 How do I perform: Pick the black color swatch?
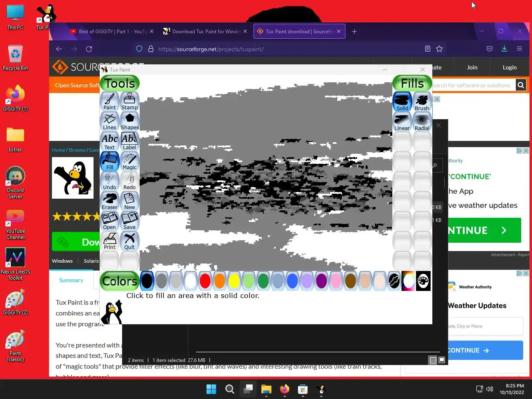147,281
